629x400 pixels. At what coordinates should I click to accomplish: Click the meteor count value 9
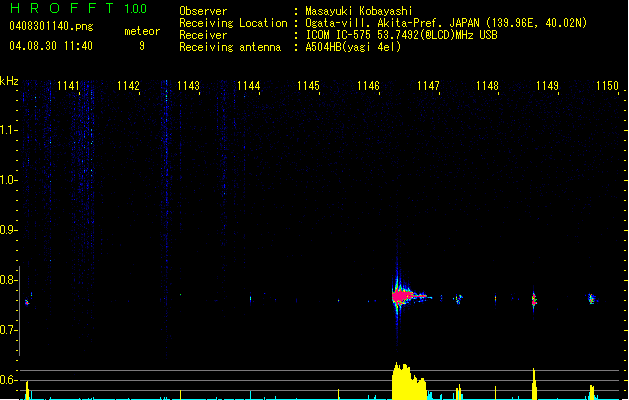142,46
